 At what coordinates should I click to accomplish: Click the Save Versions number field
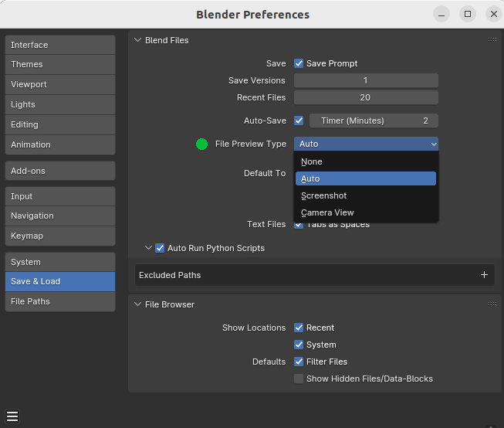pos(366,80)
